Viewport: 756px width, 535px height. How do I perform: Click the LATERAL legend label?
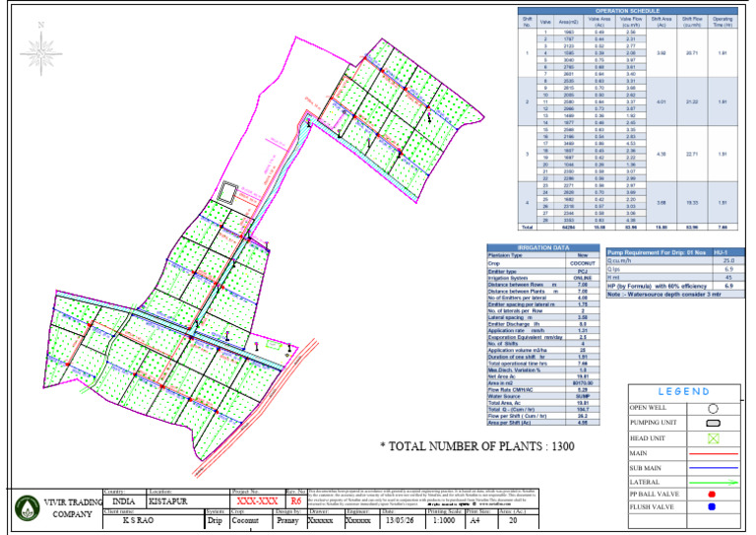click(x=644, y=483)
